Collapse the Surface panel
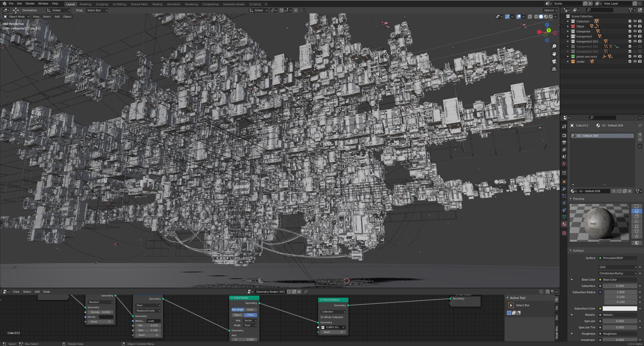The height and width of the screenshot is (346, 644). [571, 251]
